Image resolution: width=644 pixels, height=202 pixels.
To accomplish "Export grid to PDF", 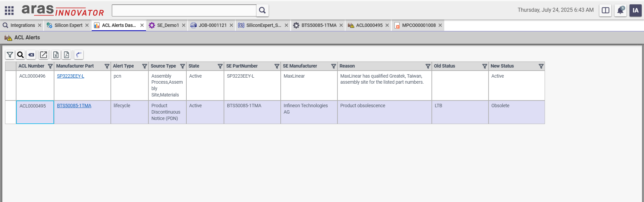I will 66,55.
